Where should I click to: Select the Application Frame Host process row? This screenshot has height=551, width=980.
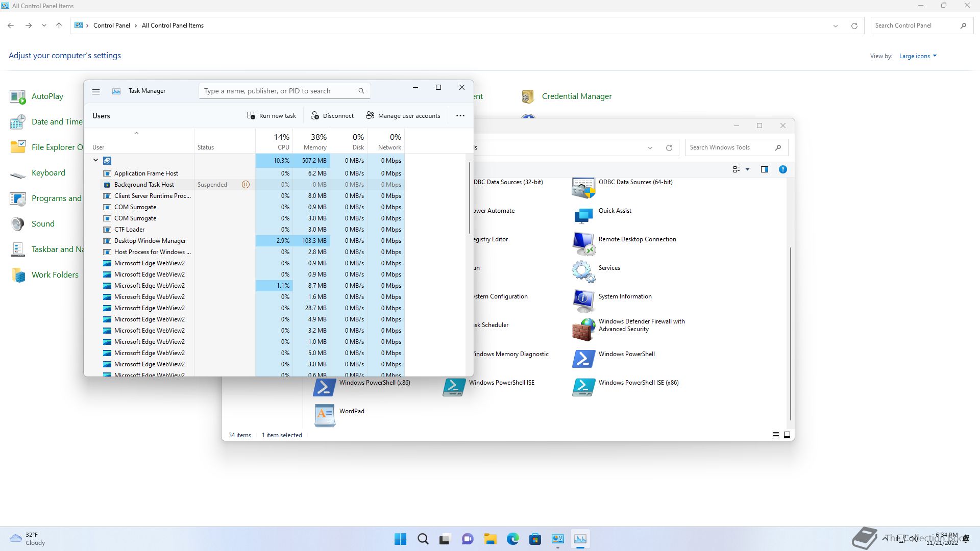point(253,173)
